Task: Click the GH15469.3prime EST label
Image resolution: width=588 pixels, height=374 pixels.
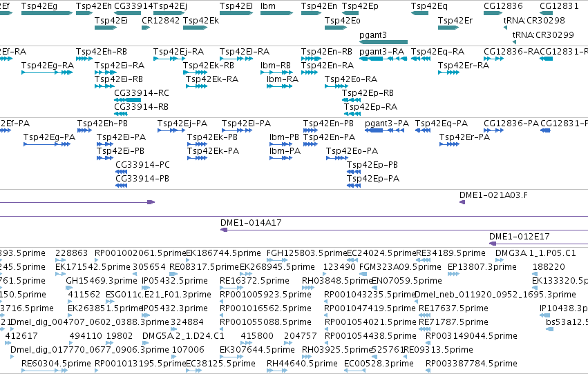Action: point(102,281)
